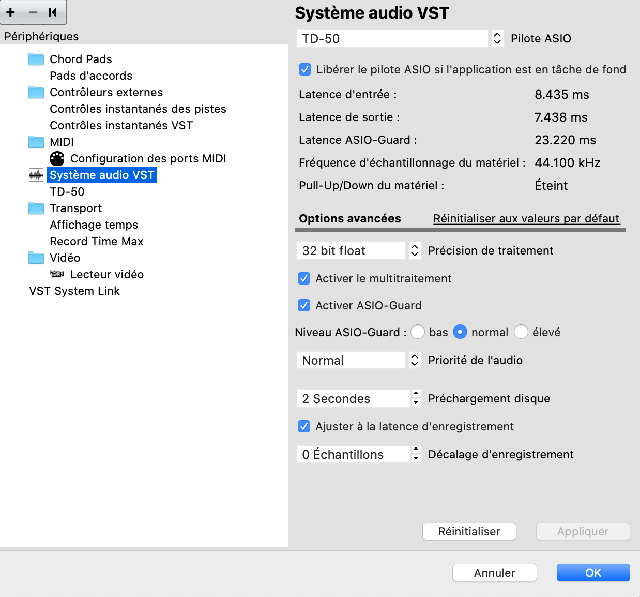The width and height of the screenshot is (640, 597).
Task: Click the Système audio VST waveform icon
Action: [x=36, y=175]
